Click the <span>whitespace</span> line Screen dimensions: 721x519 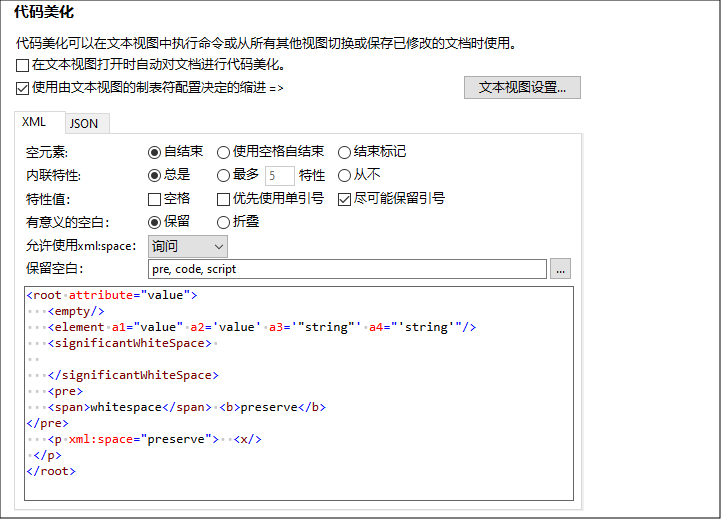187,407
